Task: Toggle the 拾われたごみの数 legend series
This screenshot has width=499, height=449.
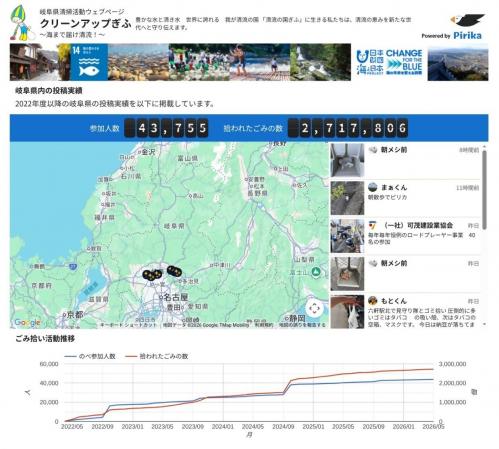Action: (157, 356)
